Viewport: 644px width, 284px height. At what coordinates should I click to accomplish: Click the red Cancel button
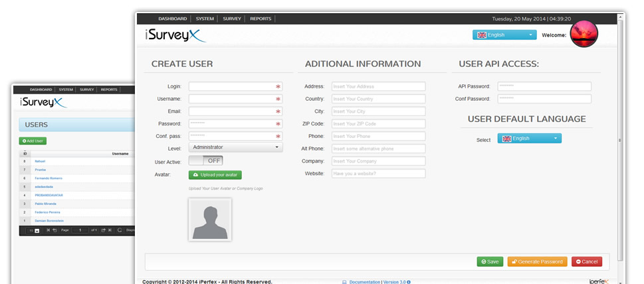coord(587,261)
